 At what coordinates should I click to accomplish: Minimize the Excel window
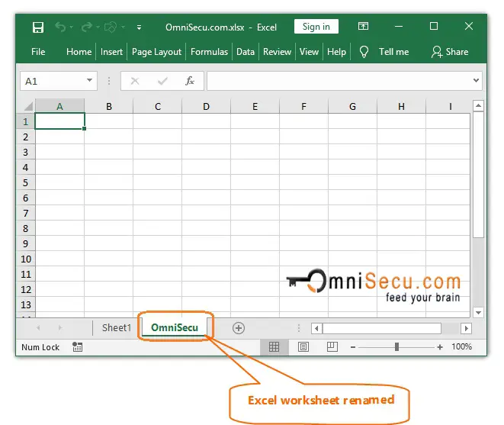[399, 26]
